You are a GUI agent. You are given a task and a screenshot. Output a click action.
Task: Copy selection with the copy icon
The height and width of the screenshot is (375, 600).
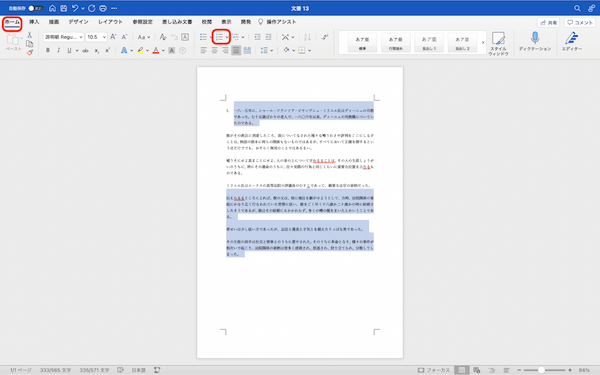(29, 44)
